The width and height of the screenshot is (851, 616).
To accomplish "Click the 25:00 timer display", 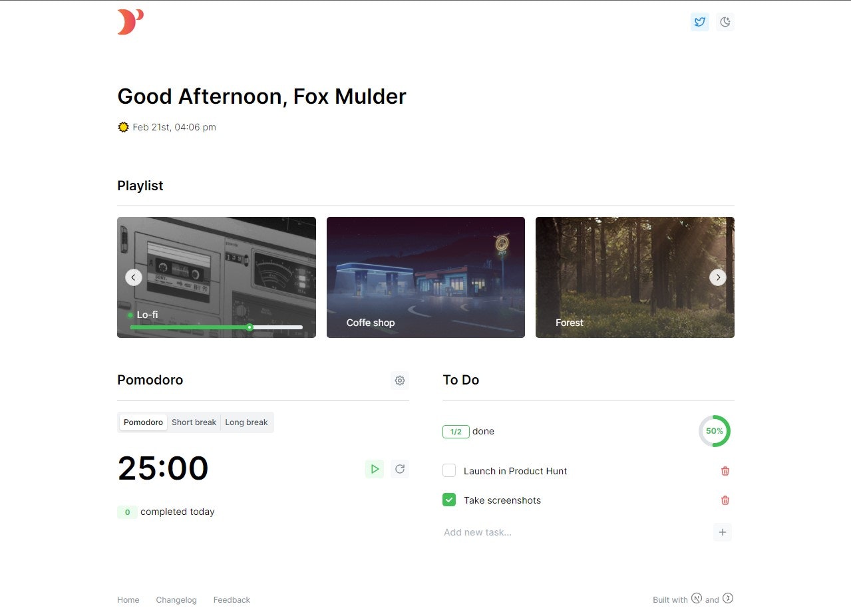I will (x=163, y=468).
